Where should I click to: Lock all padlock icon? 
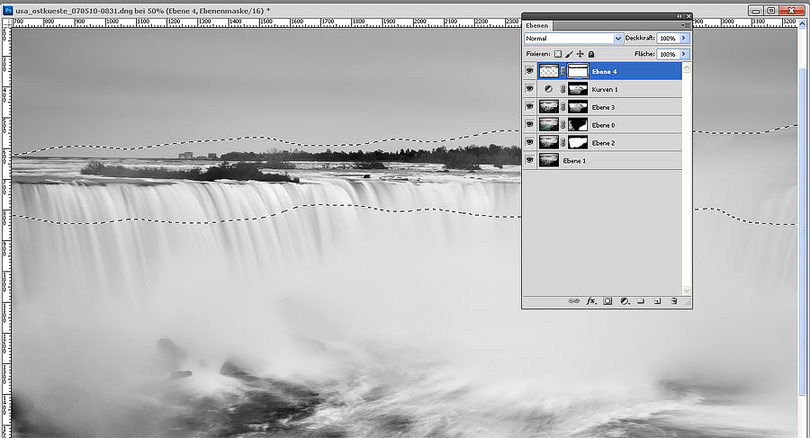pyautogui.click(x=591, y=54)
